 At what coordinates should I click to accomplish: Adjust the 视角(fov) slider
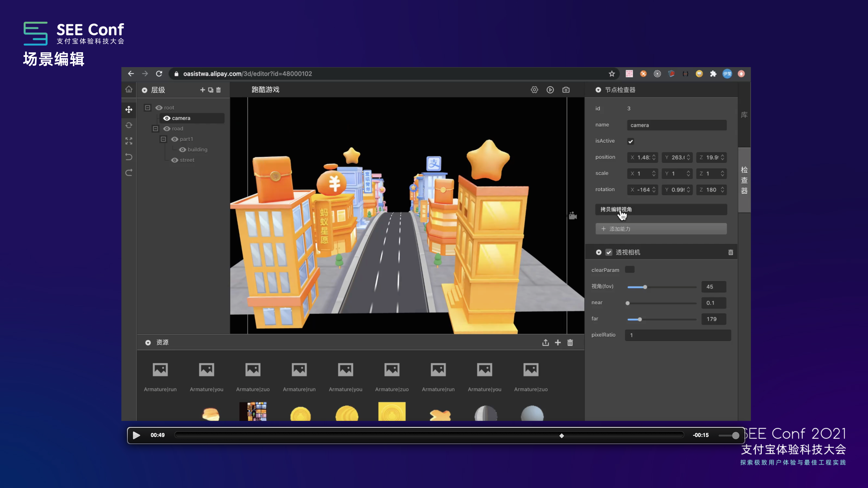click(x=645, y=287)
